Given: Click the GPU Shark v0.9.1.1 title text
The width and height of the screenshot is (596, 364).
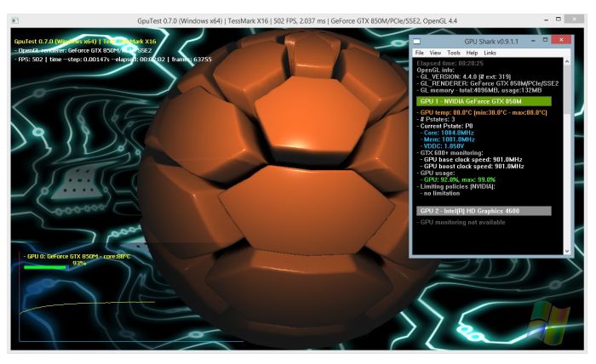Looking at the screenshot, I should [491, 41].
